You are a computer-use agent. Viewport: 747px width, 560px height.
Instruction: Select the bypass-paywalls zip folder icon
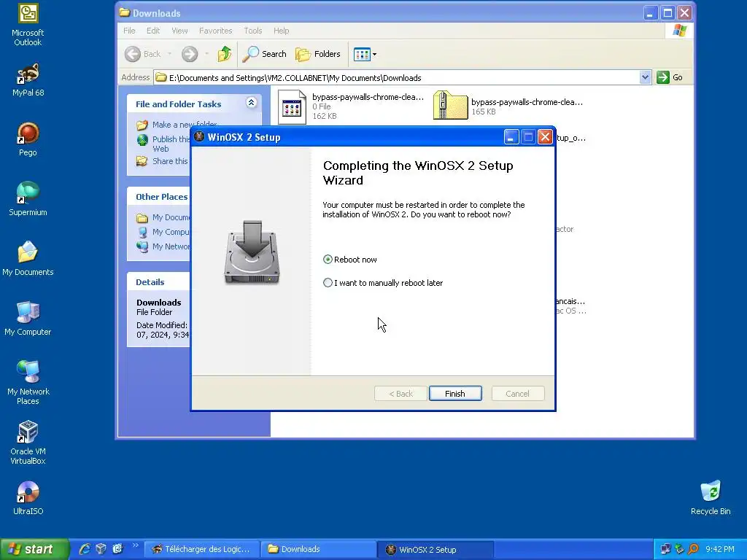[450, 105]
